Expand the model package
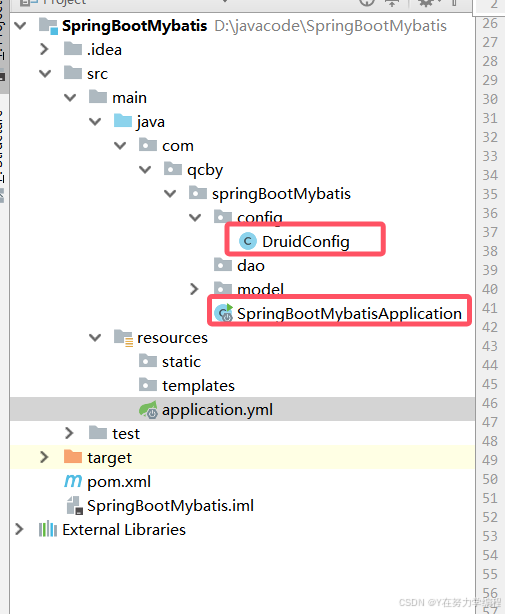 pos(194,289)
